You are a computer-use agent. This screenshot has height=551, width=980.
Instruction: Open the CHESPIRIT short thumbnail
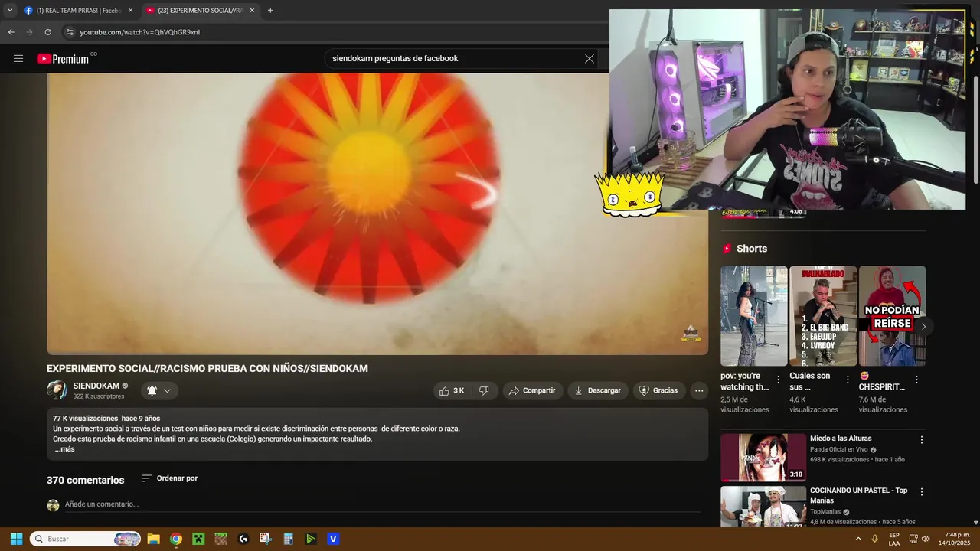point(892,316)
